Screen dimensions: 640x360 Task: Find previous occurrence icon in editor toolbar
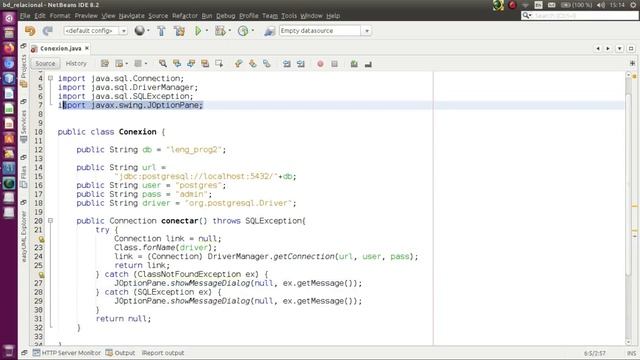point(177,64)
